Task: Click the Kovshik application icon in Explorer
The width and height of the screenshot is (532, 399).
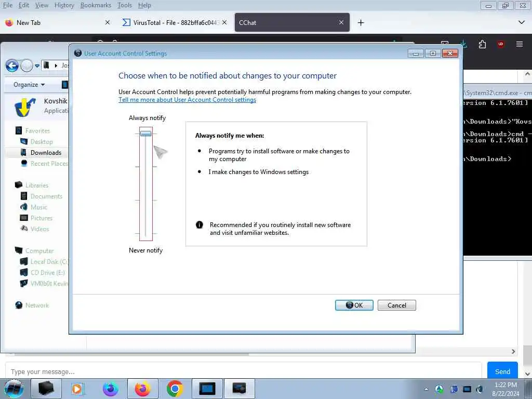Action: click(25, 107)
